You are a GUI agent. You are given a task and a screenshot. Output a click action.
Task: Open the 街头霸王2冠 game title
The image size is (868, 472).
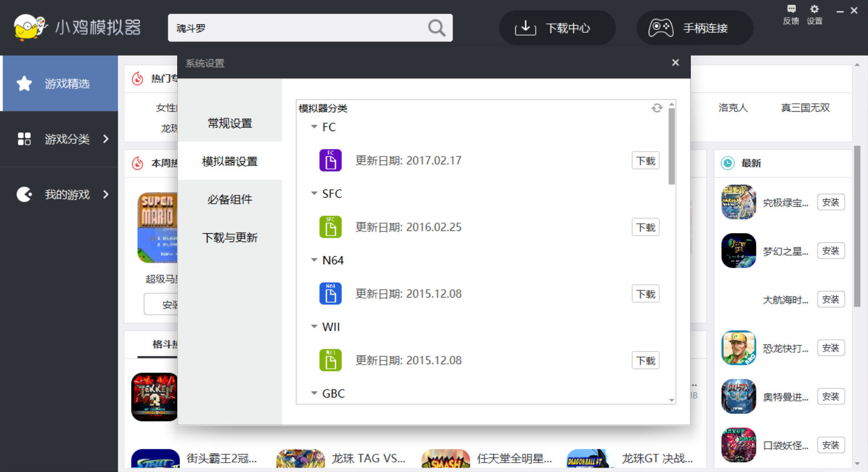coord(222,459)
